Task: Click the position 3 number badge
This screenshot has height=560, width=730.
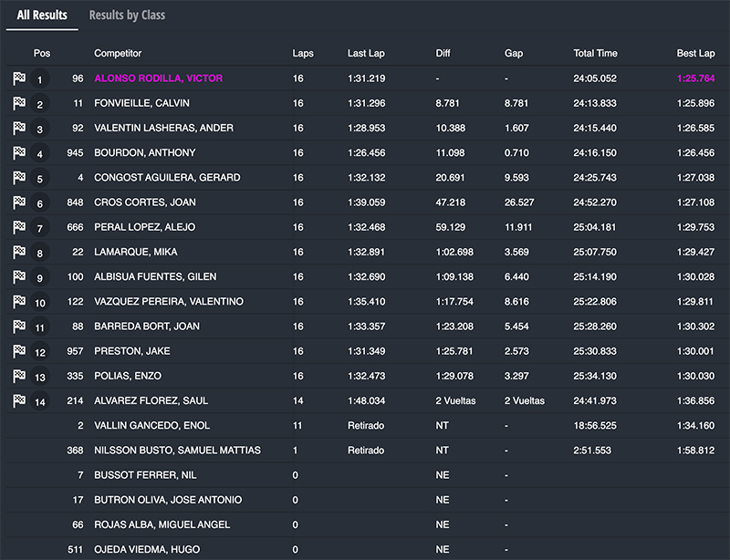Action: tap(39, 129)
